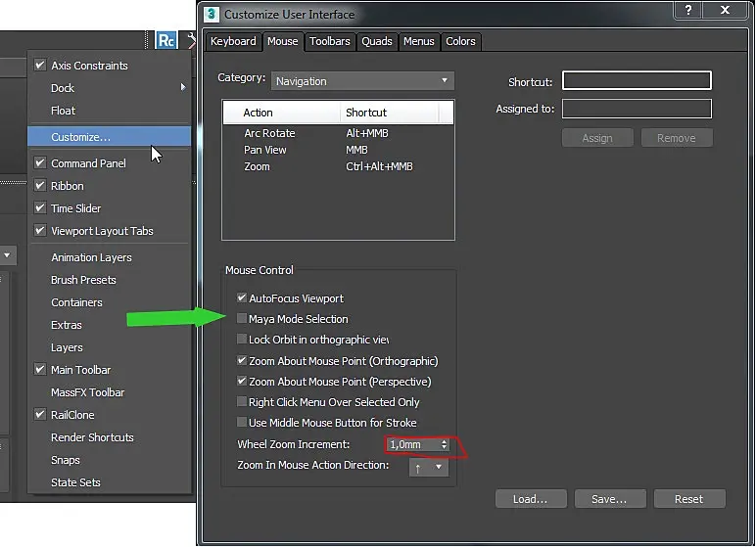756x547 pixels.
Task: Click the Shortcut input field
Action: [x=637, y=80]
